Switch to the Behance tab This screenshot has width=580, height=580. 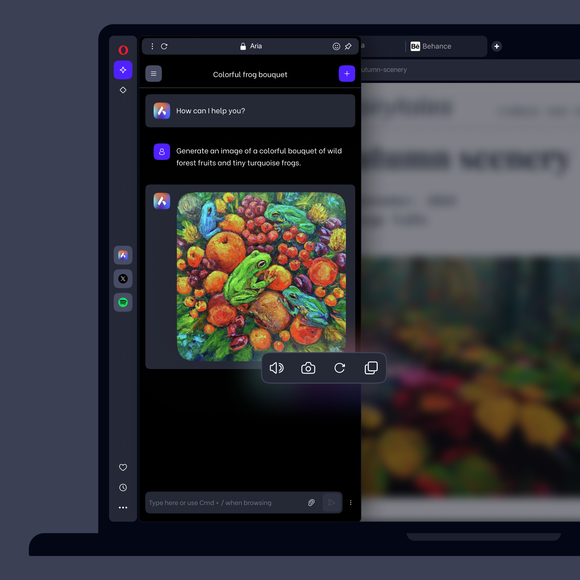(431, 46)
